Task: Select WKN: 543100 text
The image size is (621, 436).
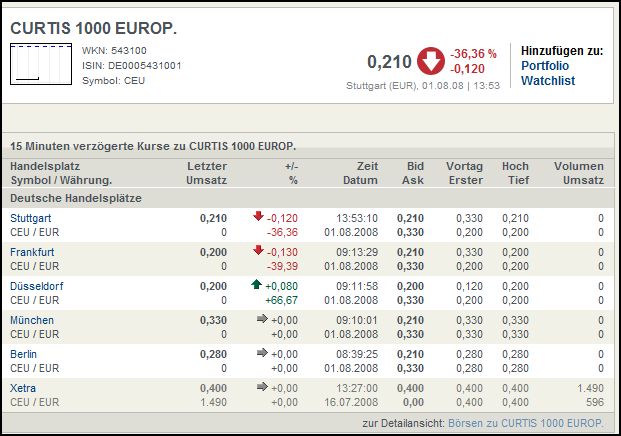Action: 114,51
